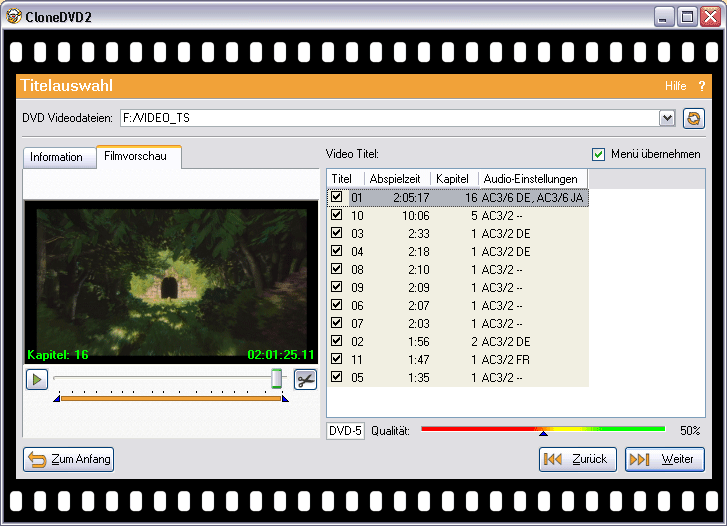727x526 pixels.
Task: Go back with the Zurück button
Action: pos(578,459)
